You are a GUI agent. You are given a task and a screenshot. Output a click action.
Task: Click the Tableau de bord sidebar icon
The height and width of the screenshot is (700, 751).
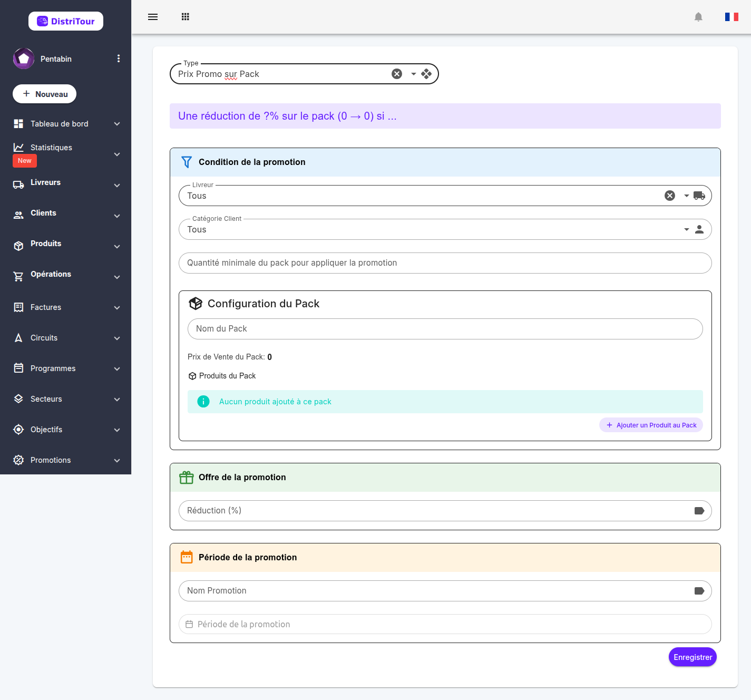18,124
